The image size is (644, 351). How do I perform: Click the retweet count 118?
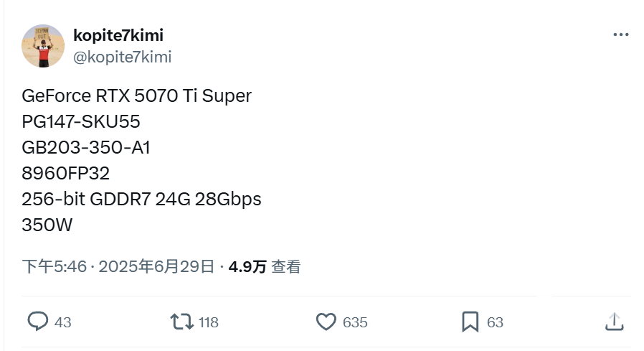point(208,322)
